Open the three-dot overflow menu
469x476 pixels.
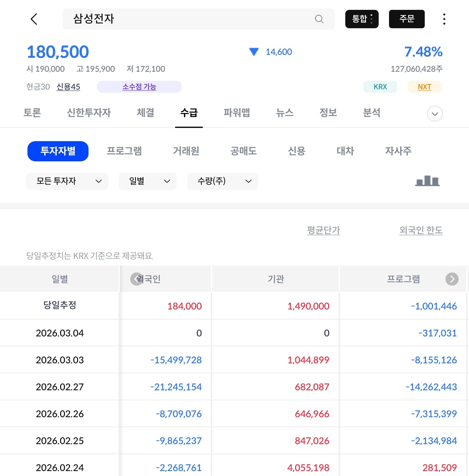coord(444,19)
